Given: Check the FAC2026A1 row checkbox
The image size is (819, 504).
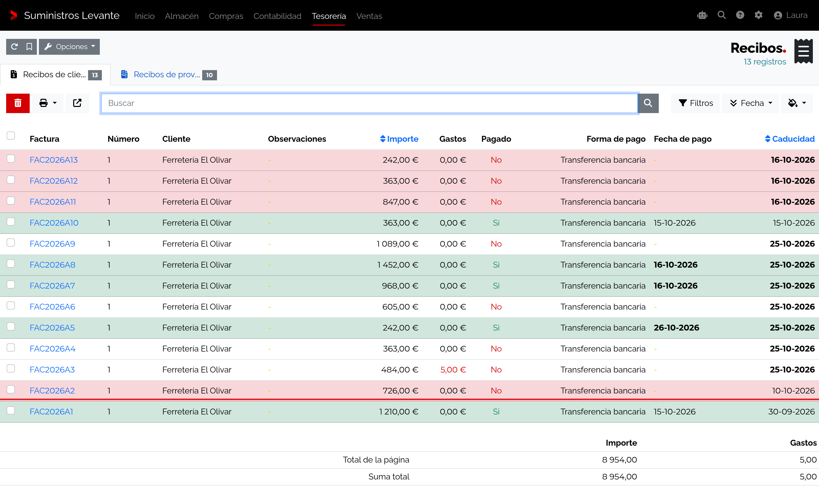Looking at the screenshot, I should coord(11,410).
